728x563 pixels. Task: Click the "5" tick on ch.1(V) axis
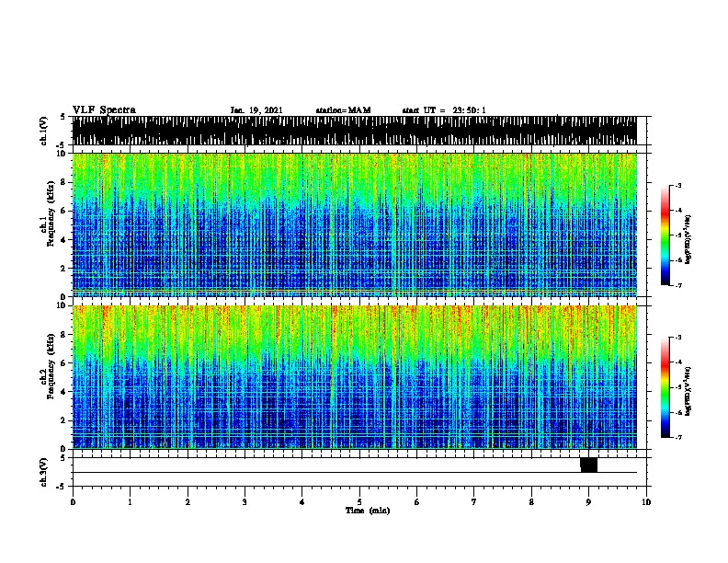coord(63,117)
